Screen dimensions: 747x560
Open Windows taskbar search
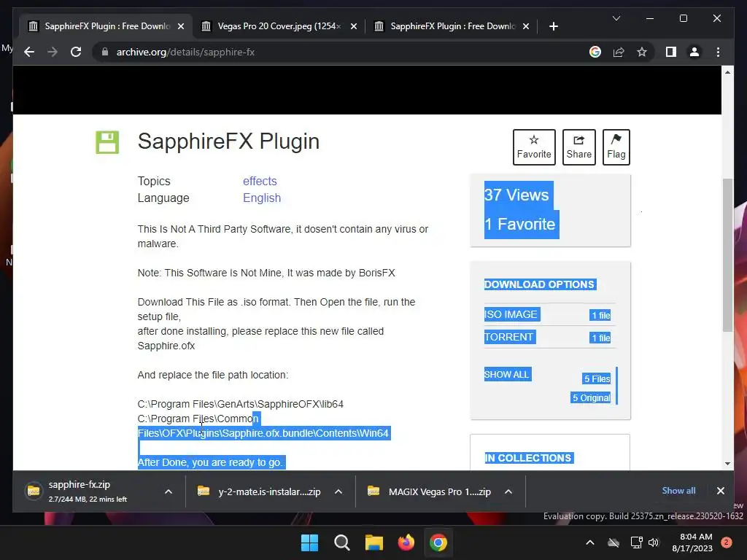tap(342, 542)
